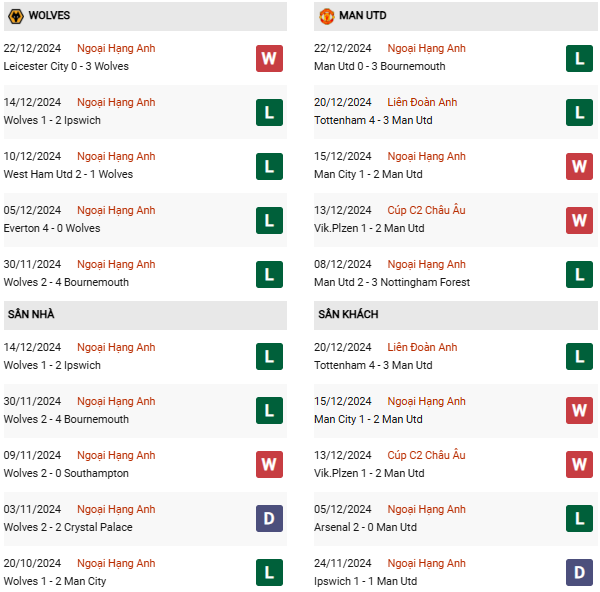This screenshot has width=600, height=592.
Task: Open Liên Đoàn Anh link dated 20/12/2024 in the SÂN KHÁCH section
Action: click(422, 347)
